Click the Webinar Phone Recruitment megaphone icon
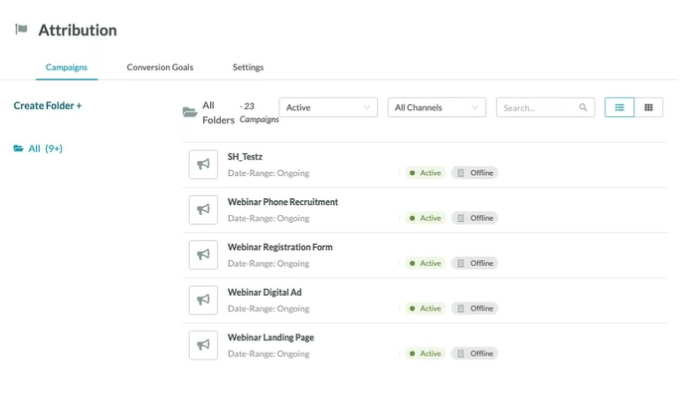This screenshot has width=697, height=408. [203, 209]
